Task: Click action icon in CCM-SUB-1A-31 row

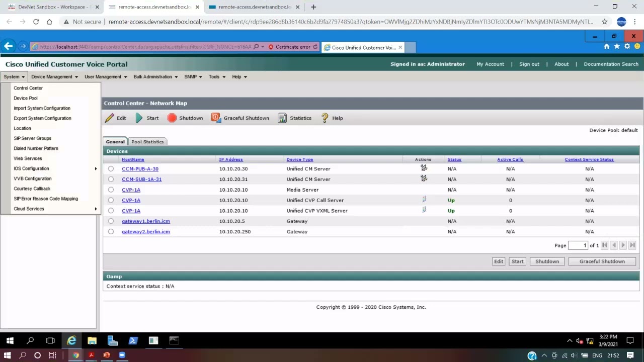Action: click(424, 178)
